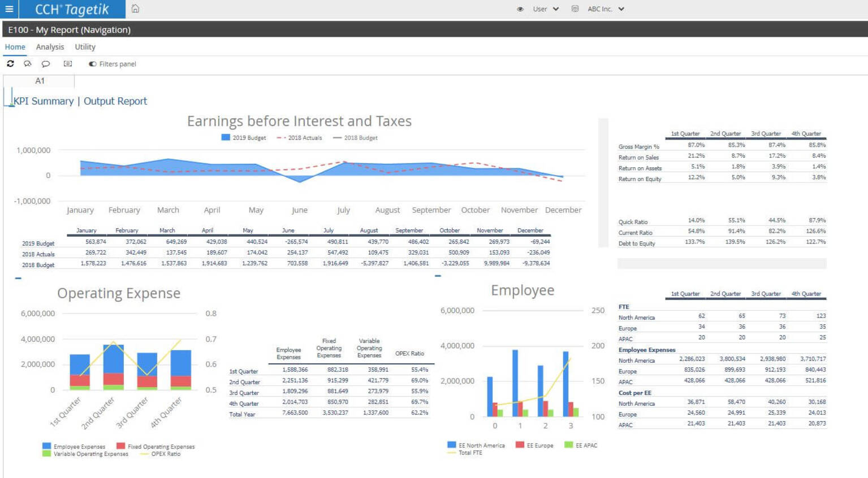Image resolution: width=868 pixels, height=478 pixels.
Task: Click the single speech bubble comment icon
Action: point(46,64)
